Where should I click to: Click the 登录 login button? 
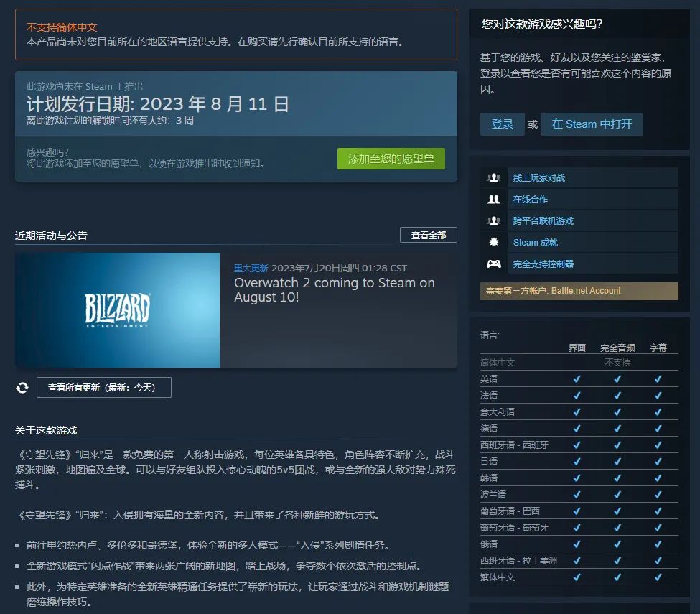(x=502, y=124)
